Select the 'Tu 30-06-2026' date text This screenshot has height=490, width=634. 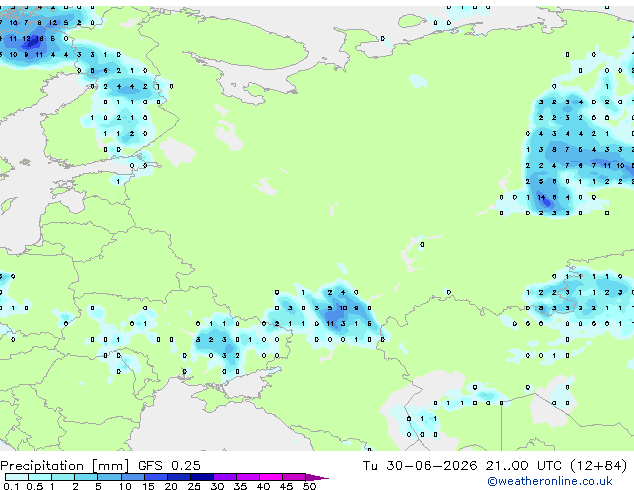[x=420, y=466]
